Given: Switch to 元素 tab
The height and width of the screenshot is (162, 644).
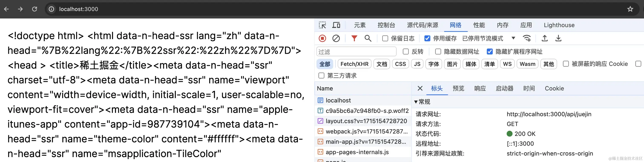Looking at the screenshot, I should [x=360, y=25].
